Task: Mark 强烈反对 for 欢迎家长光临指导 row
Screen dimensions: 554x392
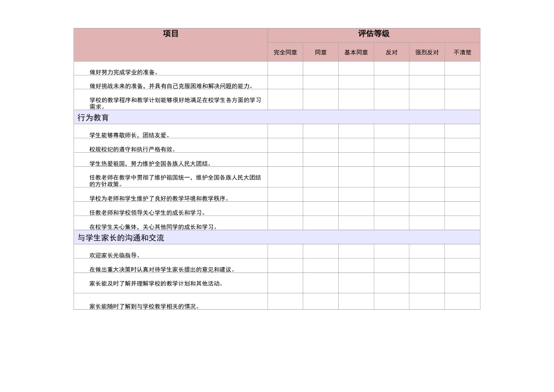Action: [427, 251]
